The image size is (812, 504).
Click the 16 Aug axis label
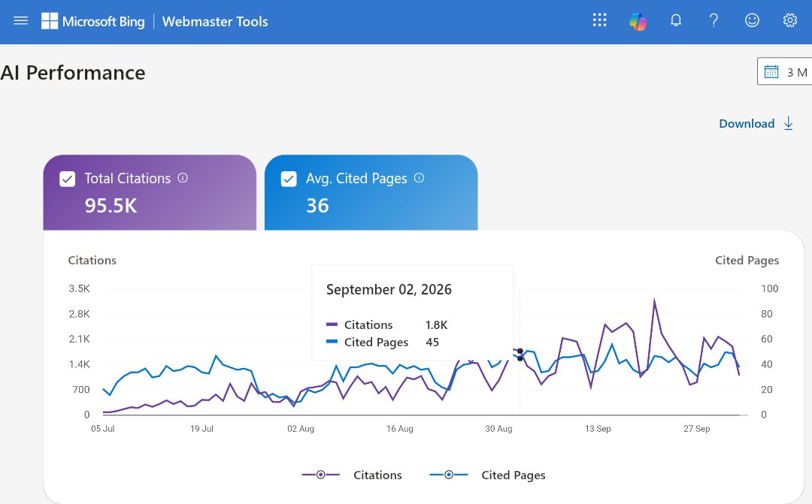click(x=399, y=428)
